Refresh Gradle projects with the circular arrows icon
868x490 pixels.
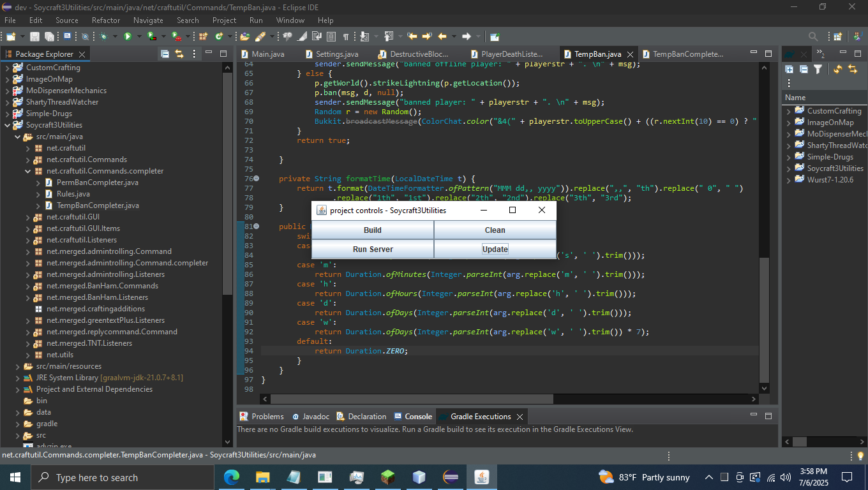click(x=837, y=69)
